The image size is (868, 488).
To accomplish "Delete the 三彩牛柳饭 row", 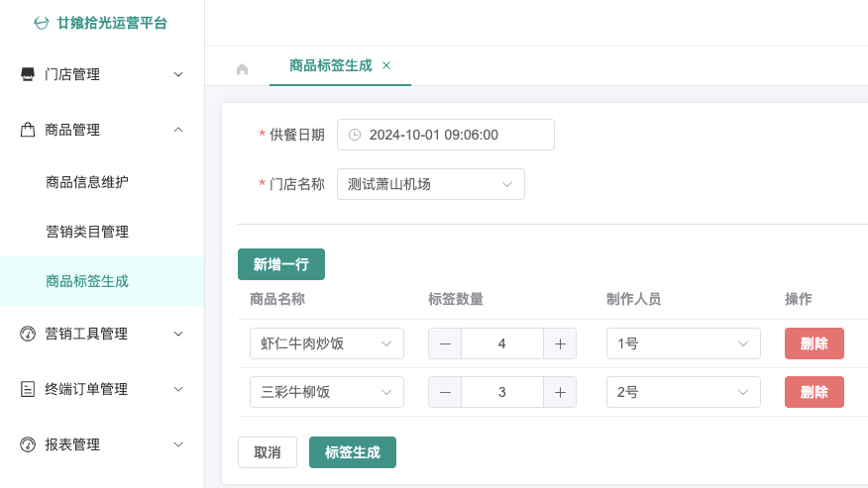I will pos(814,392).
